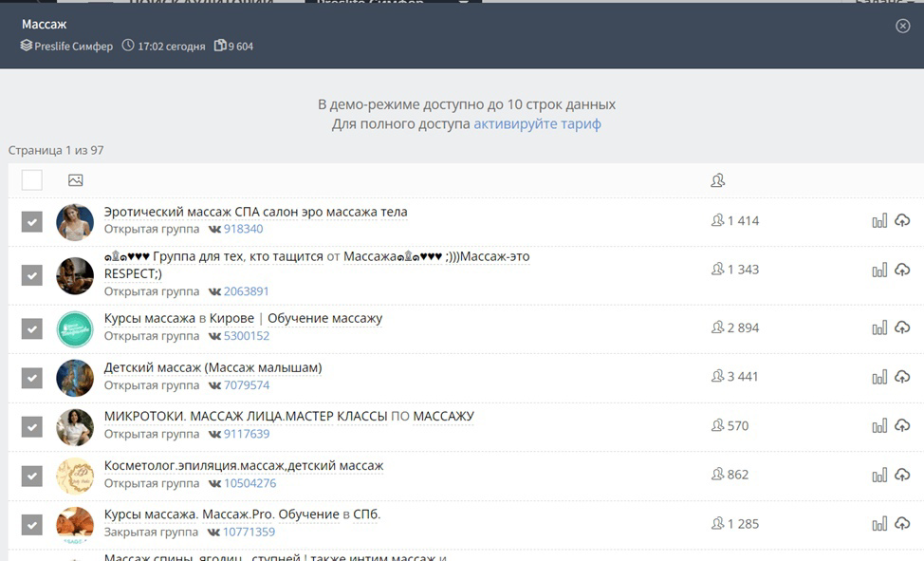The image size is (924, 561).
Task: Click Закрытая группа label
Action: [151, 533]
